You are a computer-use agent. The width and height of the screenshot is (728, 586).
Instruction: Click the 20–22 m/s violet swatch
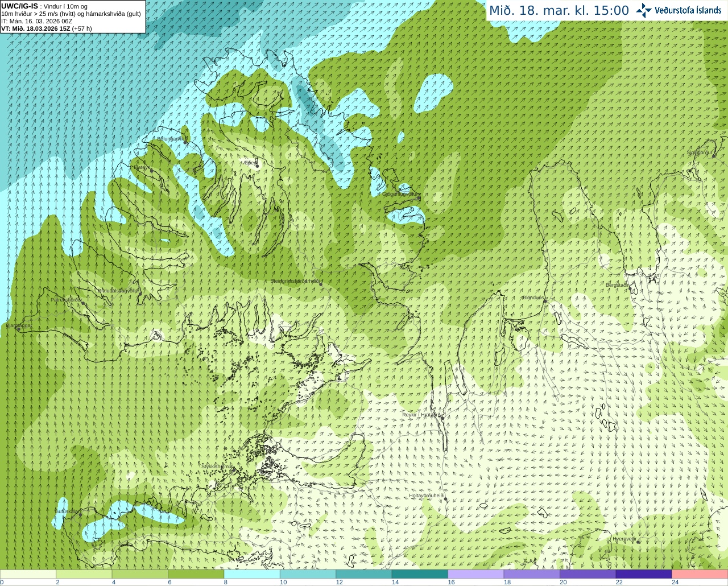coord(588,574)
